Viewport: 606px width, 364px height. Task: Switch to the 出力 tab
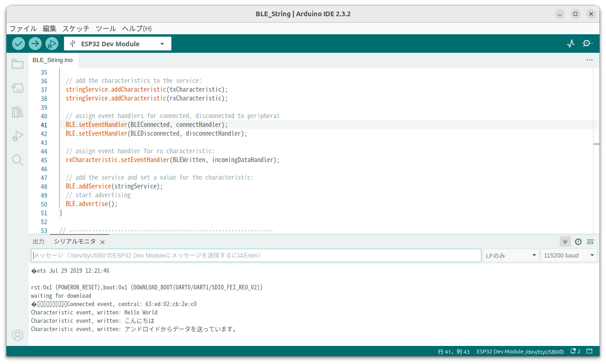coord(38,242)
